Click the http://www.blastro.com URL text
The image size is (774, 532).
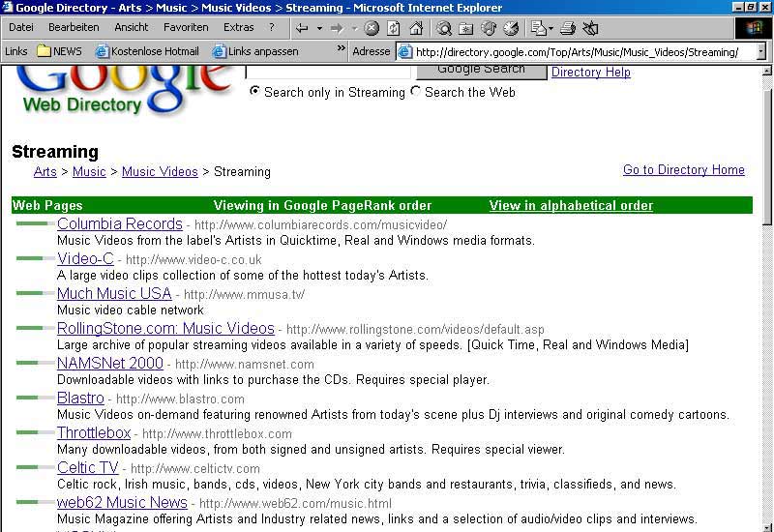click(180, 399)
